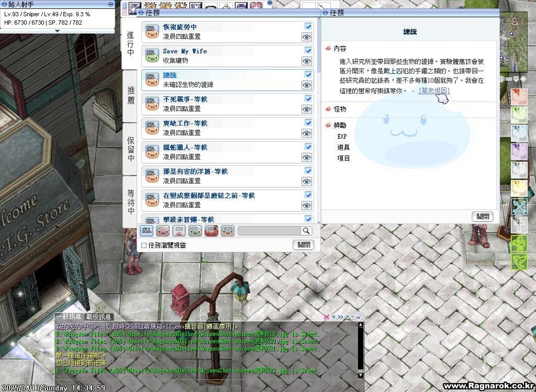This screenshot has height=392, width=536.
Task: Filter quests by main Q icon
Action: (x=163, y=231)
